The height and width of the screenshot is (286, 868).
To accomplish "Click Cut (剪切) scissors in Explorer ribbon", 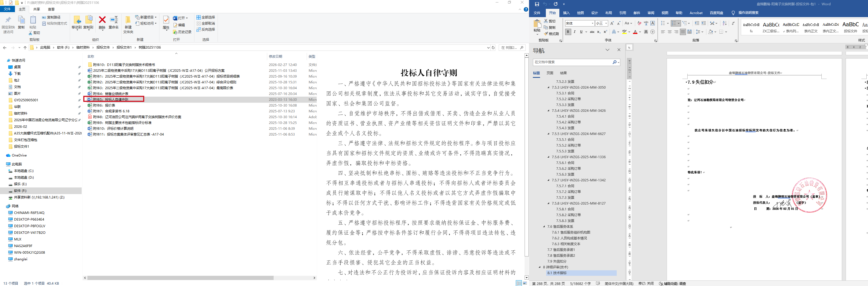I will pos(34,33).
